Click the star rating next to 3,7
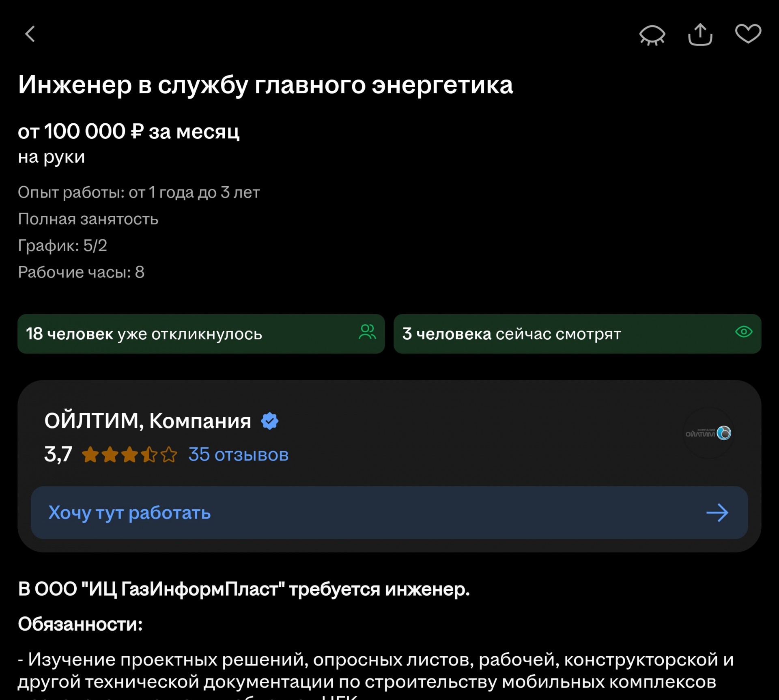Screen dimensions: 779x700 click(129, 454)
